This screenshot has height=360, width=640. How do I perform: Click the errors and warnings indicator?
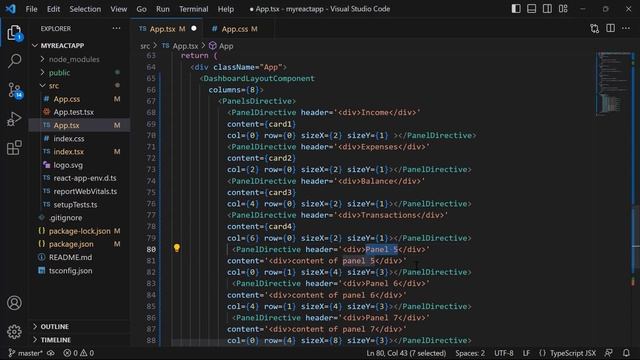coord(79,353)
